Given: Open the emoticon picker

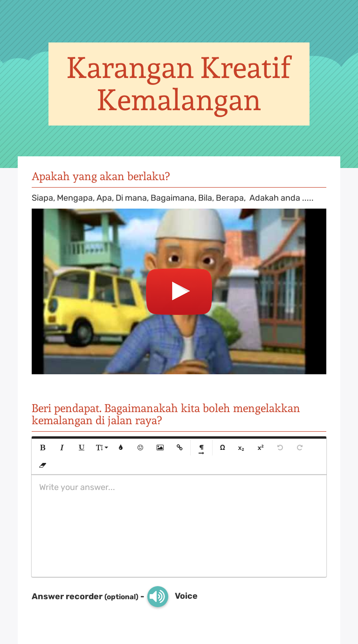Looking at the screenshot, I should pyautogui.click(x=140, y=448).
